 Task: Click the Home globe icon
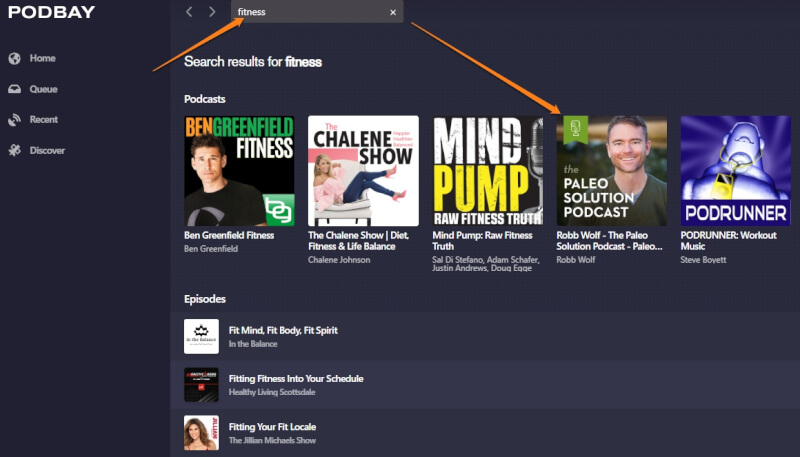[14, 59]
